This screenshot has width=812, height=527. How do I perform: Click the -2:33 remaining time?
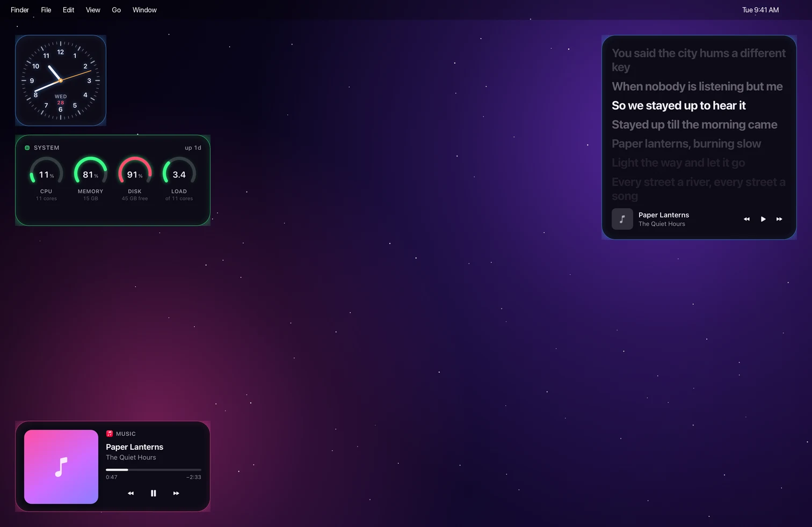click(x=194, y=477)
